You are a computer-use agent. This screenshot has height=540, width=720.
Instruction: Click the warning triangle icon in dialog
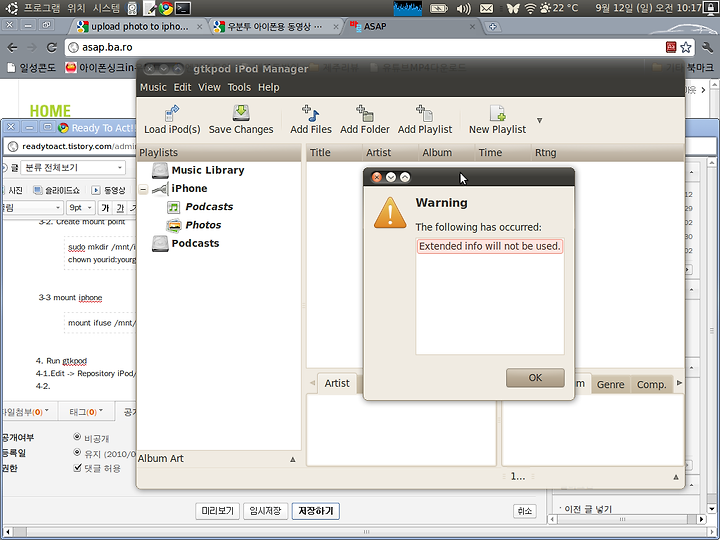pos(390,213)
